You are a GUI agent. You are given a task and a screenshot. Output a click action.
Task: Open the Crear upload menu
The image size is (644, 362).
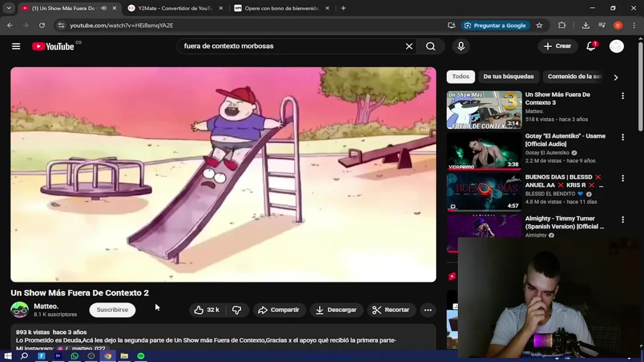(557, 46)
